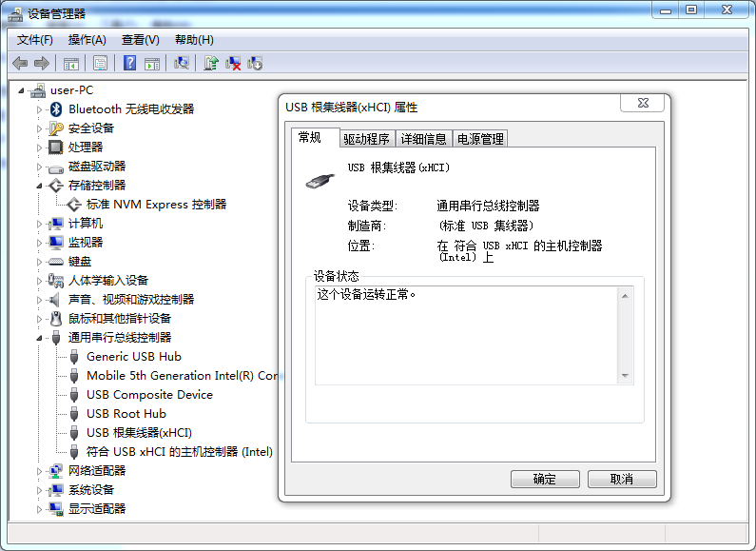The height and width of the screenshot is (551, 756).
Task: Switch to the 详细信息 tab
Action: coord(423,139)
